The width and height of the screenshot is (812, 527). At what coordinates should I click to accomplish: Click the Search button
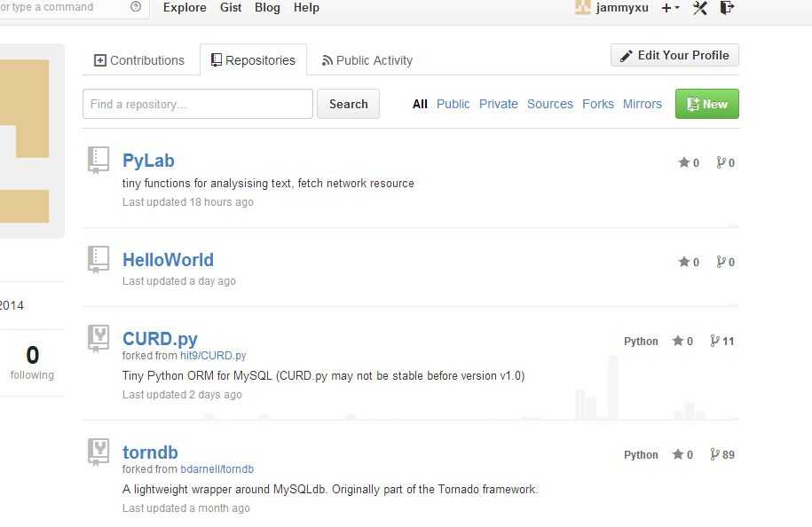pos(348,104)
